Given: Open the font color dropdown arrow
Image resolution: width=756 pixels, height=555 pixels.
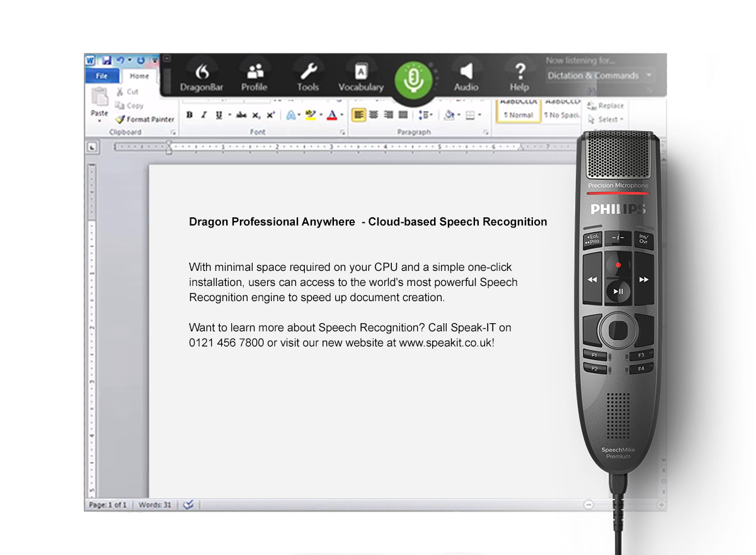Looking at the screenshot, I should point(342,115).
